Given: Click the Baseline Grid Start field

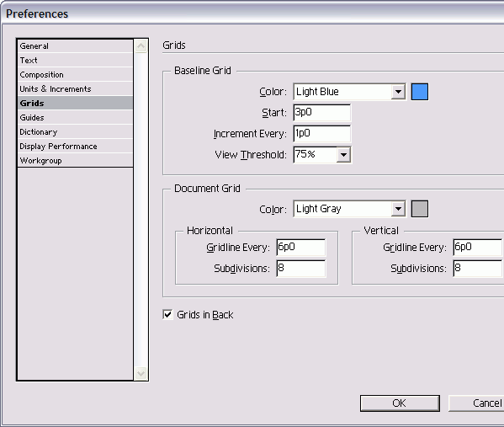Looking at the screenshot, I should (x=322, y=113).
